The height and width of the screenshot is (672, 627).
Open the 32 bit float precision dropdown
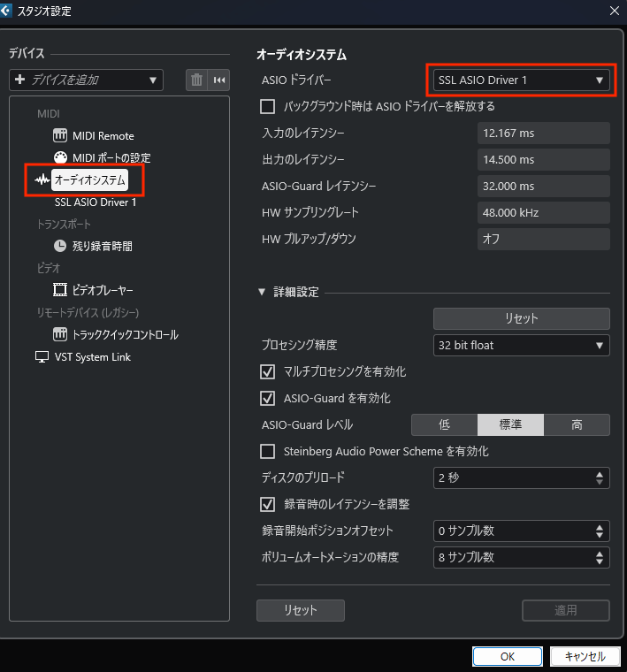(520, 345)
